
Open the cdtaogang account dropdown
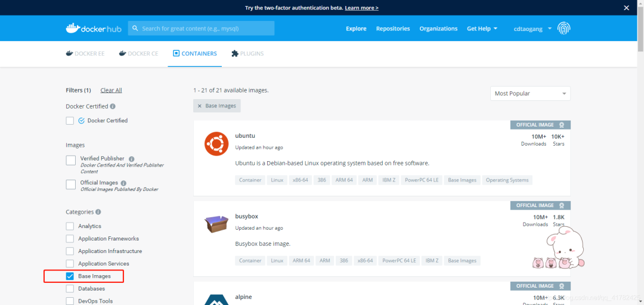pos(532,29)
